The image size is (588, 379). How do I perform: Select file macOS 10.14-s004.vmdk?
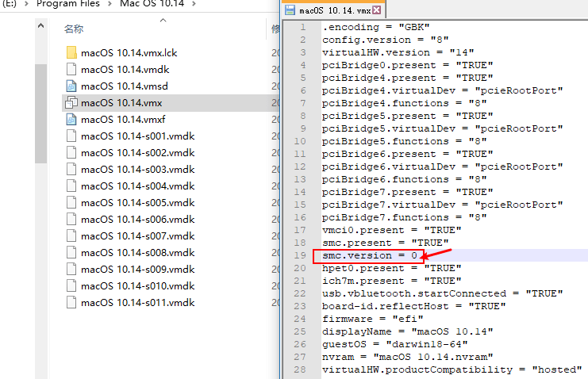tap(137, 186)
